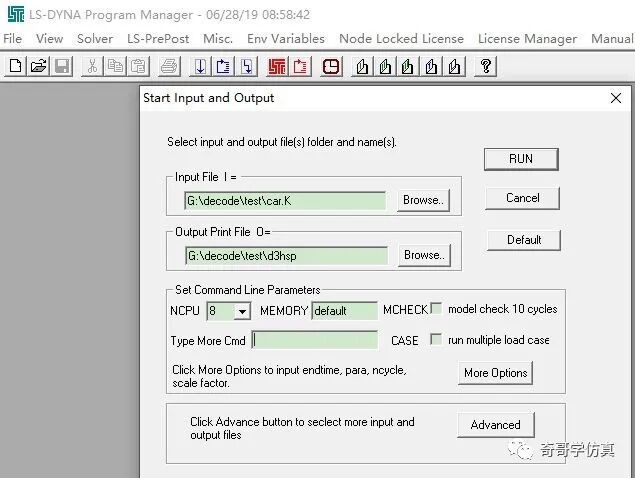This screenshot has height=478, width=635.
Task: Click the RUN button
Action: pyautogui.click(x=521, y=159)
